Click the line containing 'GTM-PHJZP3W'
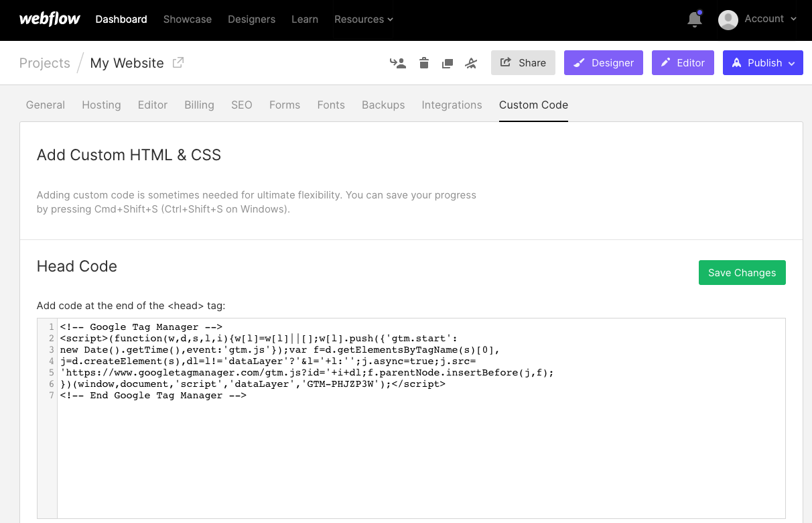This screenshot has height=523, width=812. (x=253, y=384)
